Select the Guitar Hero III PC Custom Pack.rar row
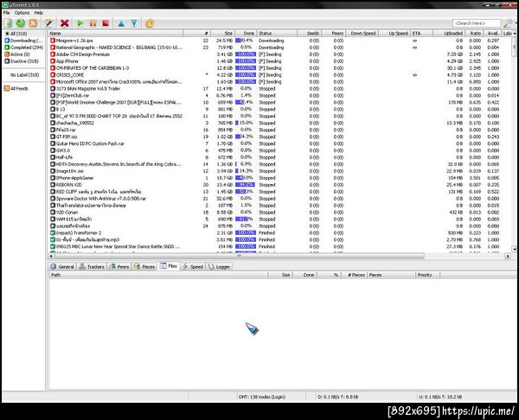Viewport: 519px width, 420px height. 279,143
